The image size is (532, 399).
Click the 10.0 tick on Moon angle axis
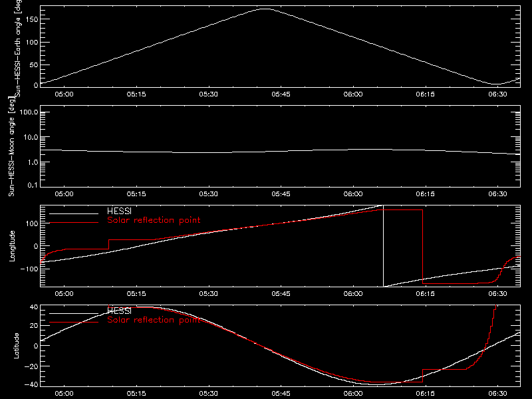(31, 138)
